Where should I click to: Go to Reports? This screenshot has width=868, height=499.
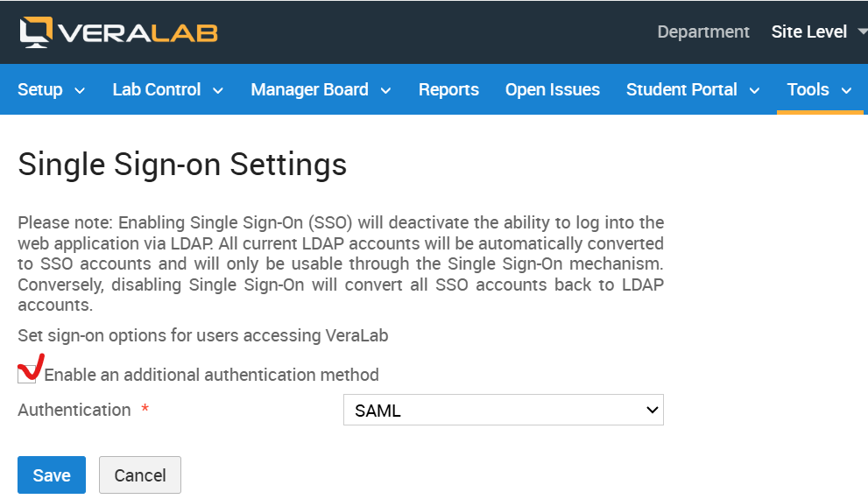[x=448, y=89]
